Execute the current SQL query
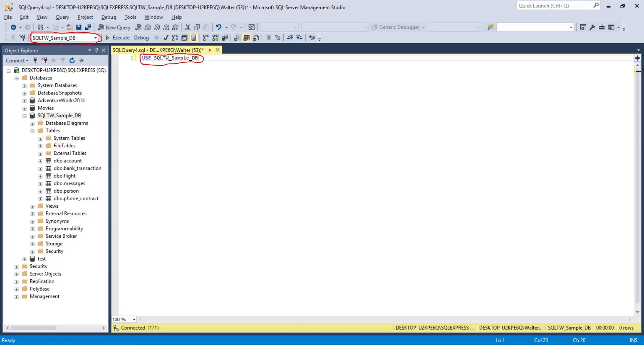The image size is (644, 345). (x=117, y=38)
